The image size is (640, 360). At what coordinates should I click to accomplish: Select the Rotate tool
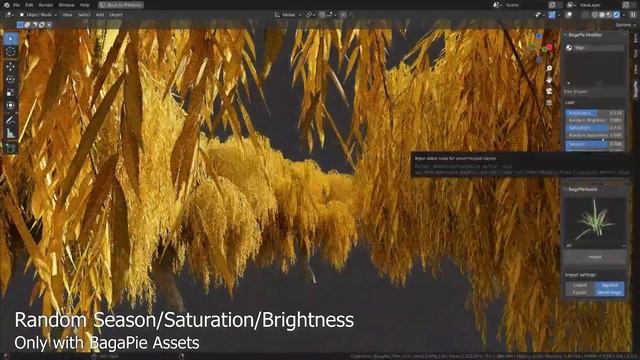pyautogui.click(x=11, y=80)
